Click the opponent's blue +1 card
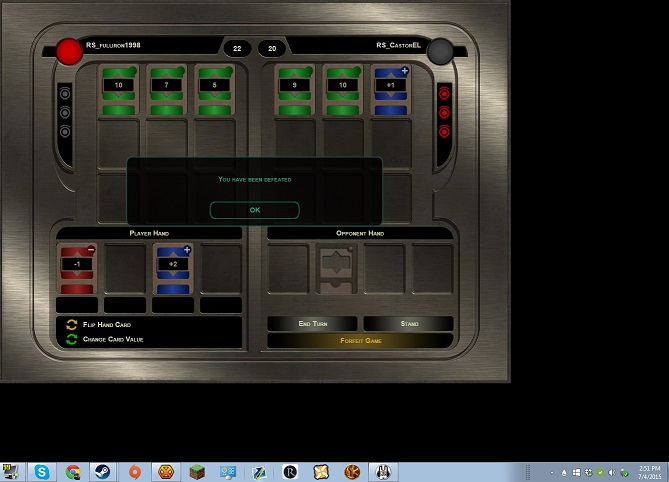Viewport: 669px width, 482px height. (x=390, y=90)
